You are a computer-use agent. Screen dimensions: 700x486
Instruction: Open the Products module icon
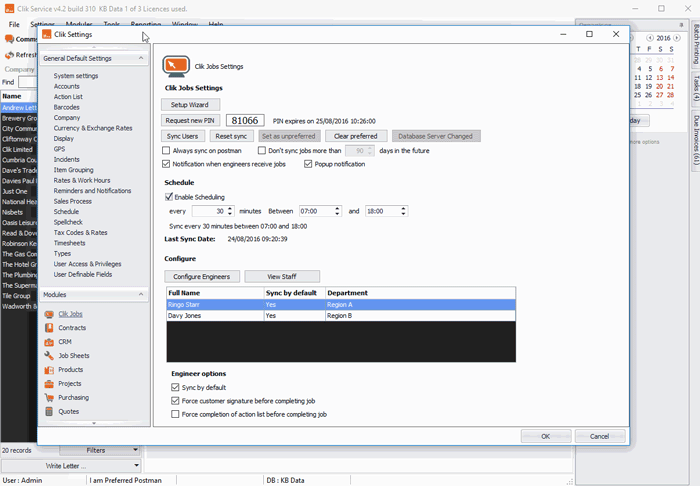click(x=49, y=370)
